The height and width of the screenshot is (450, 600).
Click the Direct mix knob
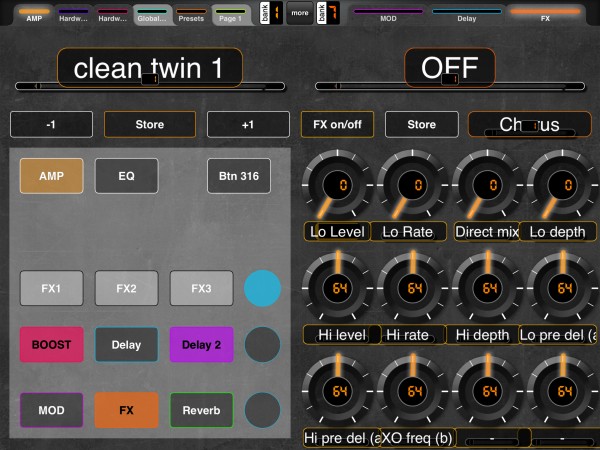click(488, 185)
